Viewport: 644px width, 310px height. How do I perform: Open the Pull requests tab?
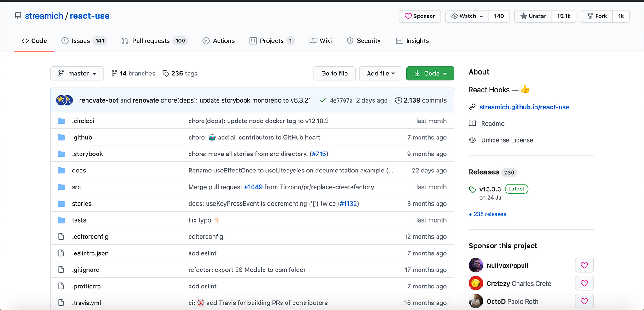(154, 41)
